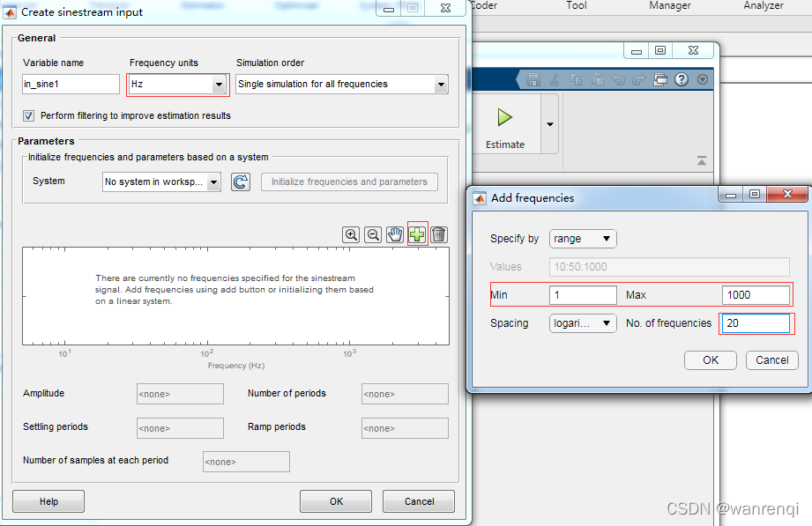
Task: Open the Simulation order dropdown
Action: [342, 84]
